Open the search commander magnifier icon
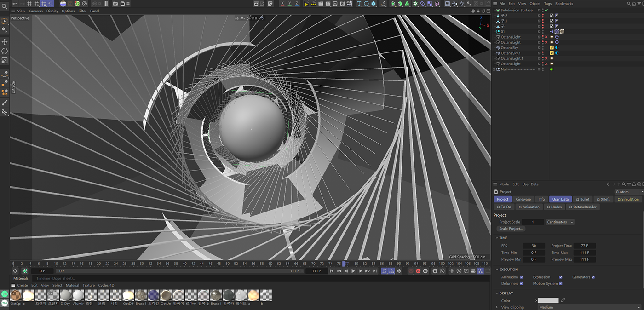This screenshot has width=644, height=310. [x=5, y=7]
